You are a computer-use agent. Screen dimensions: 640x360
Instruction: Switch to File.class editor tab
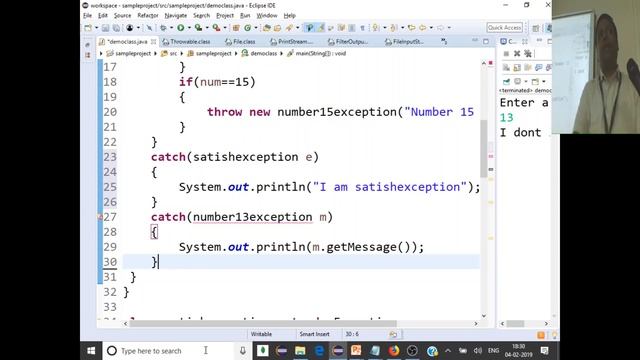(240, 41)
